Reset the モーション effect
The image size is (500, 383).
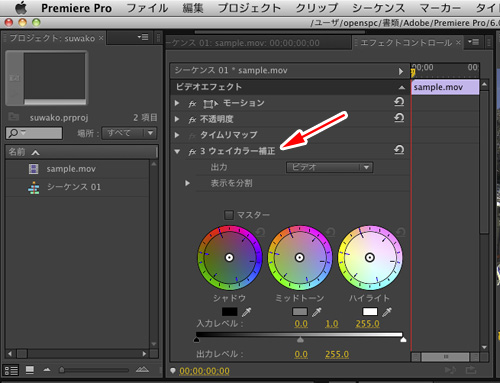399,102
